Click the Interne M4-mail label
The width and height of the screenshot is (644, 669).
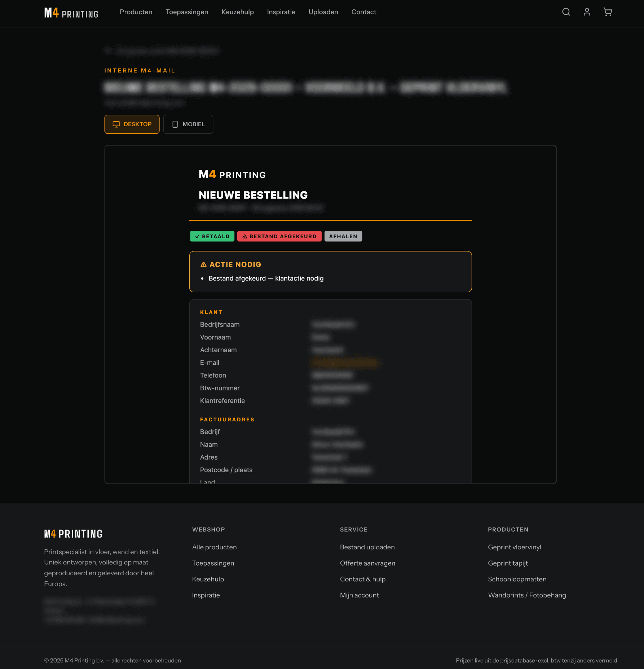[140, 71]
